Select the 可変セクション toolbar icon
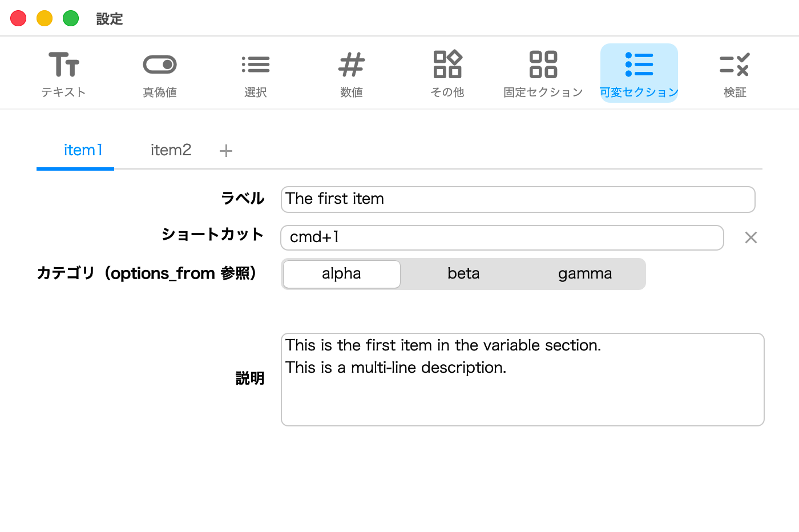The width and height of the screenshot is (799, 532). point(639,73)
